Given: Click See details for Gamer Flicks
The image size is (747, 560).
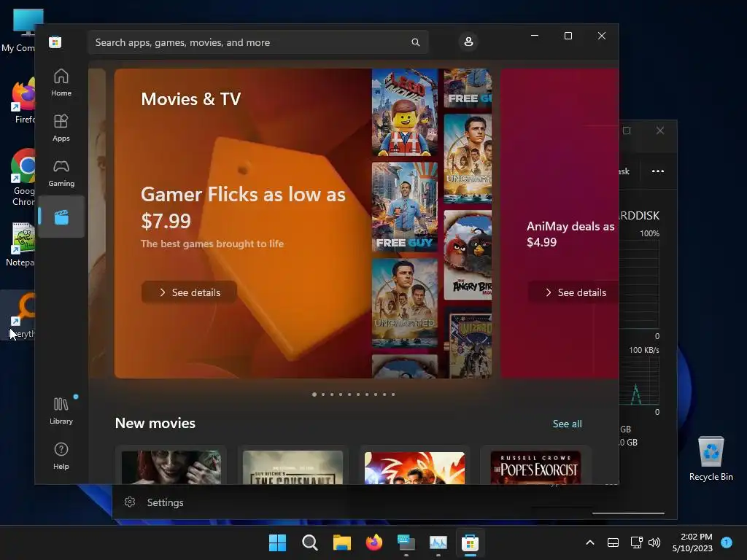Looking at the screenshot, I should [x=189, y=292].
